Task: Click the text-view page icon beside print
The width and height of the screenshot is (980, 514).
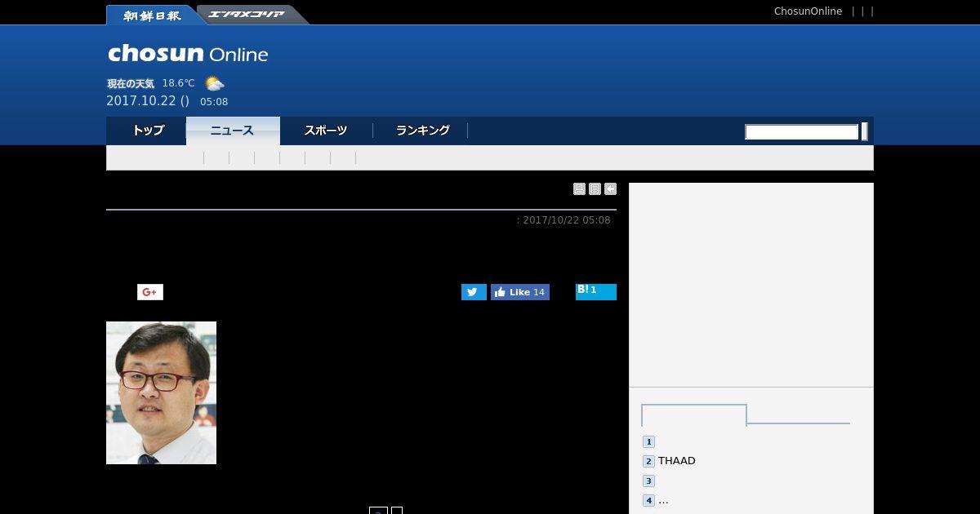Action: [595, 189]
